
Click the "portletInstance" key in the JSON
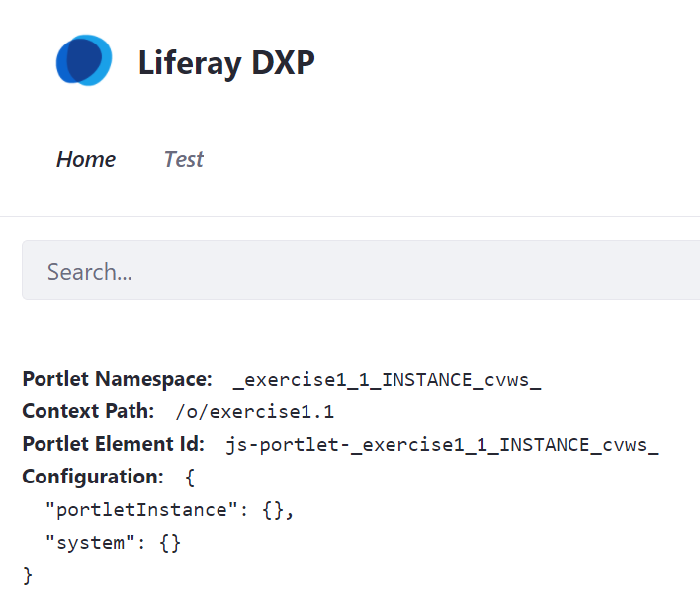148,510
